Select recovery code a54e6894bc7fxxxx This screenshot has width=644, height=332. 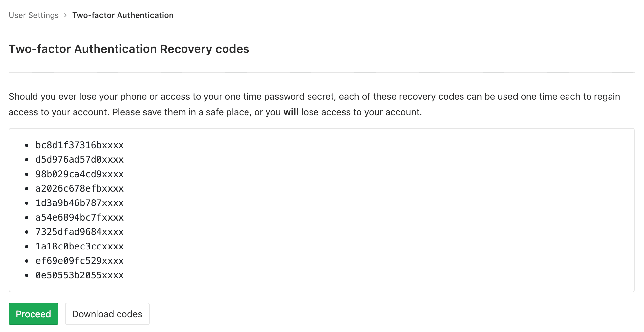(80, 217)
